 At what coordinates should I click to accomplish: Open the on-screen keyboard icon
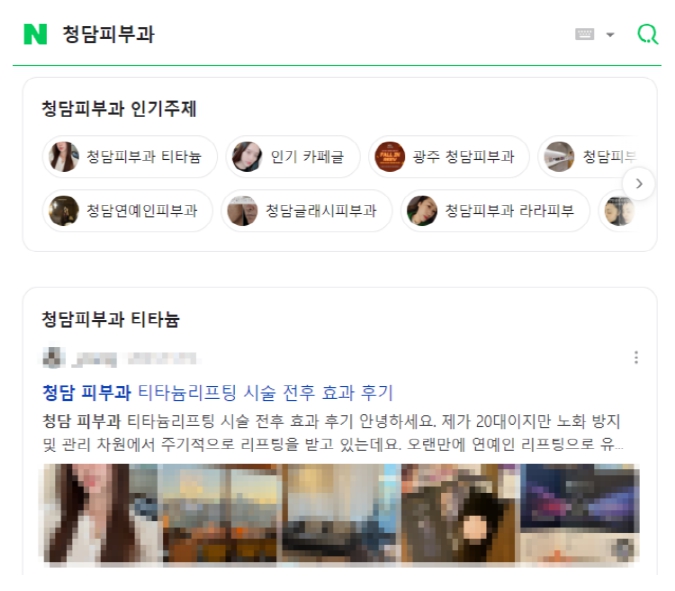(585, 34)
